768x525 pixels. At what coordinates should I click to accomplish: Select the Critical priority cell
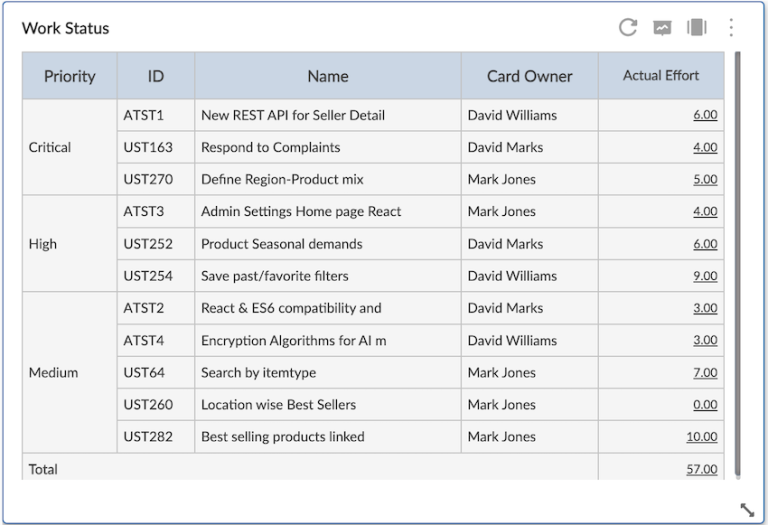(70, 147)
